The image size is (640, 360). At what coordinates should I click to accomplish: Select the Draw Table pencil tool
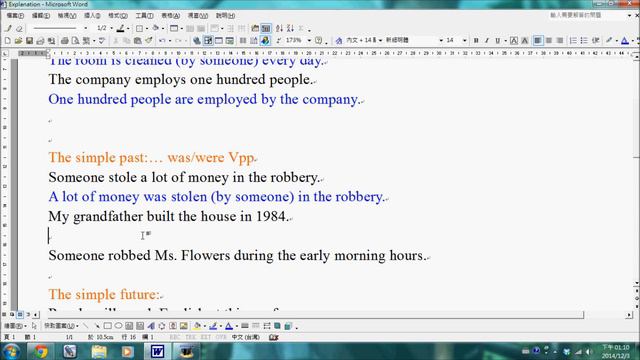click(x=8, y=28)
